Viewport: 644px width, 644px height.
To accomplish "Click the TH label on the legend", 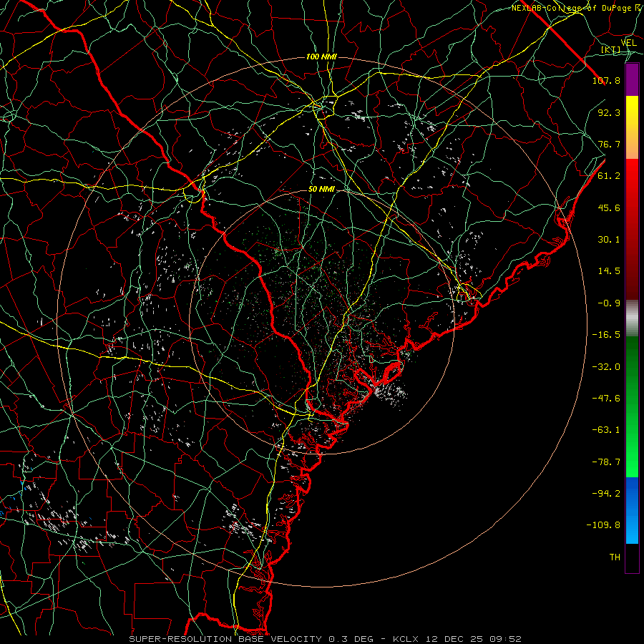I will click(615, 557).
